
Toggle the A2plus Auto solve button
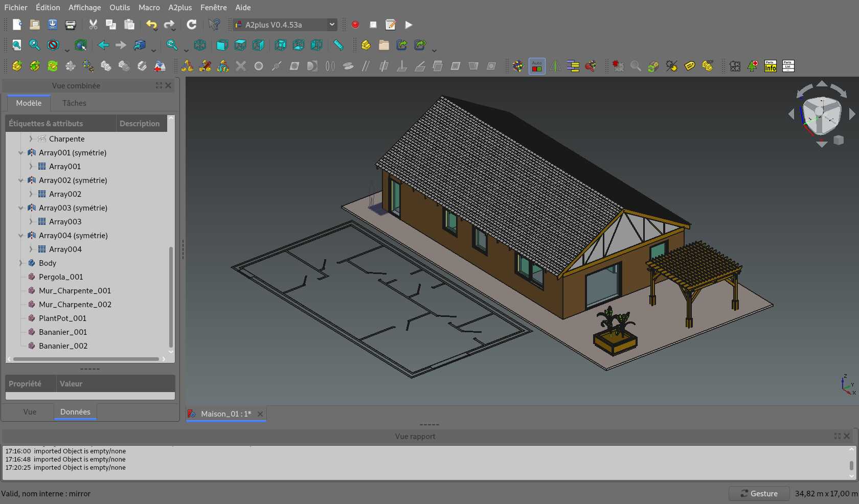tap(537, 66)
